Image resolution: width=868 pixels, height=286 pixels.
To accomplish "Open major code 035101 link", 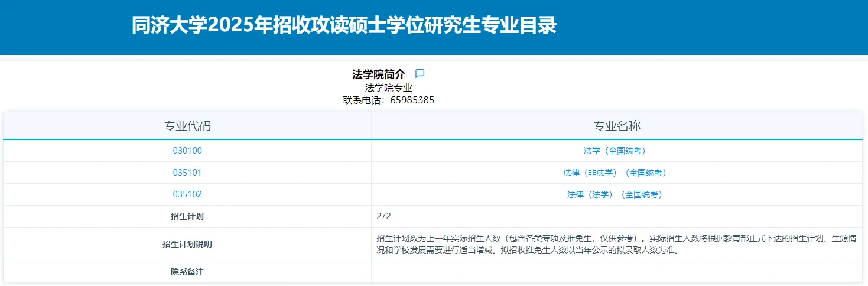I will tap(187, 173).
